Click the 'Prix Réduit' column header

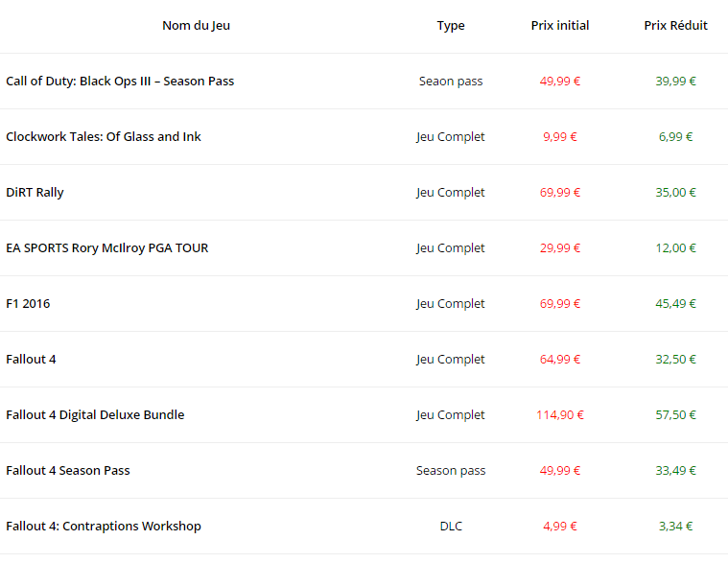click(675, 26)
